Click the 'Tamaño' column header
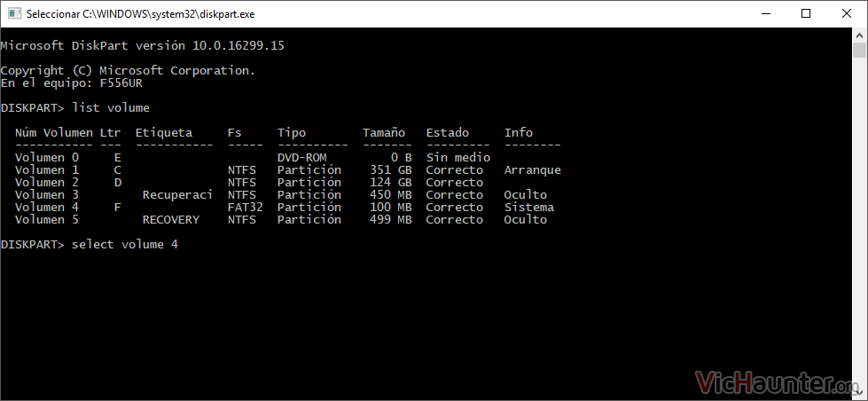Image resolution: width=868 pixels, height=401 pixels. [384, 132]
